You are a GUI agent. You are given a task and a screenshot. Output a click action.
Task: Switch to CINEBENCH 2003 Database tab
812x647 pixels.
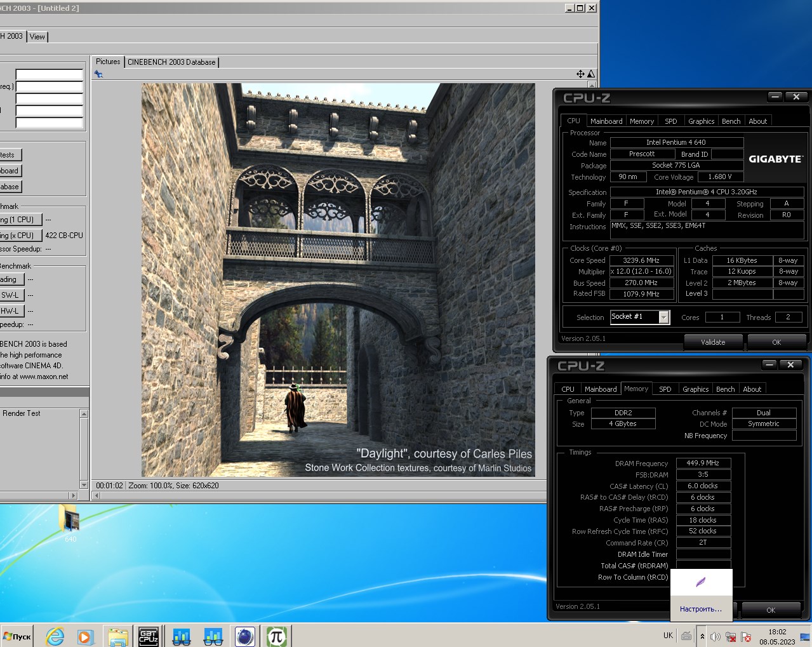[171, 62]
